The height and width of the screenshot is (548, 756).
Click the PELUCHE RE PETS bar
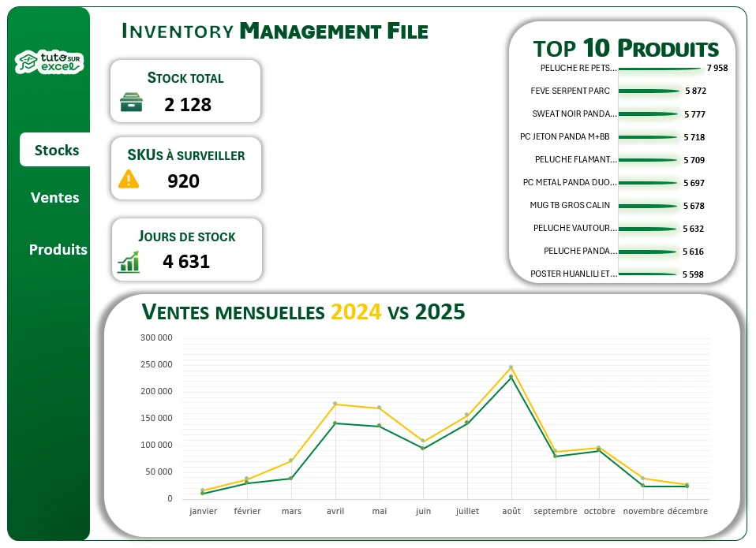(660, 69)
